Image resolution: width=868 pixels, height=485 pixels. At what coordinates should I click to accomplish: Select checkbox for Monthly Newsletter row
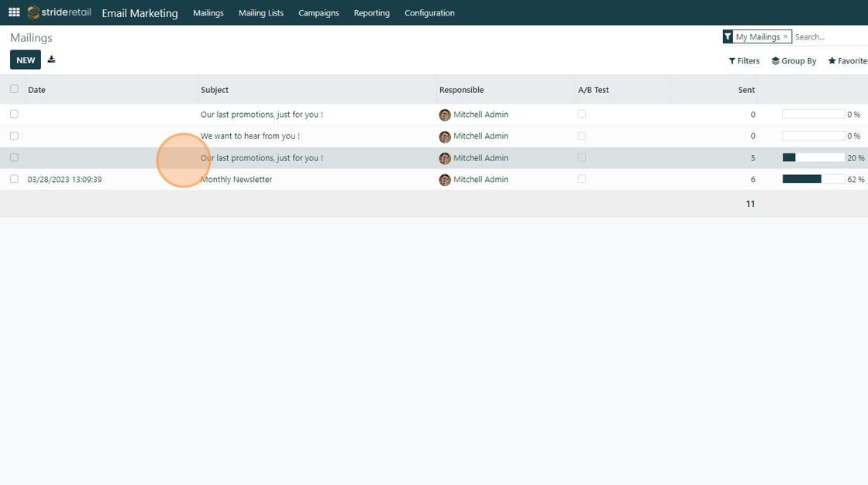pos(15,179)
